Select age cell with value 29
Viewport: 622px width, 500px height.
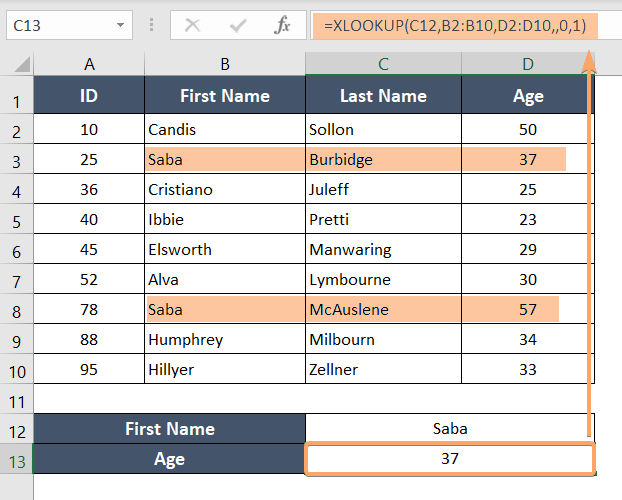click(528, 249)
